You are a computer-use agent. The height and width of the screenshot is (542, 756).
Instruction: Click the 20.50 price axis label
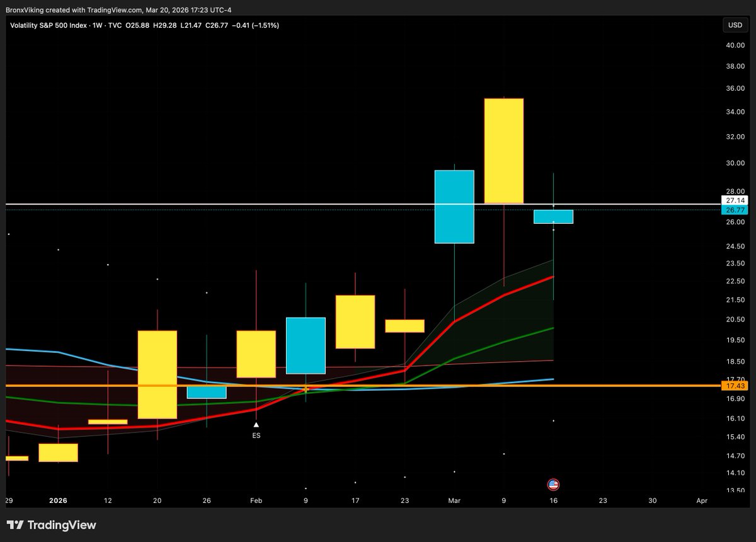click(x=735, y=320)
